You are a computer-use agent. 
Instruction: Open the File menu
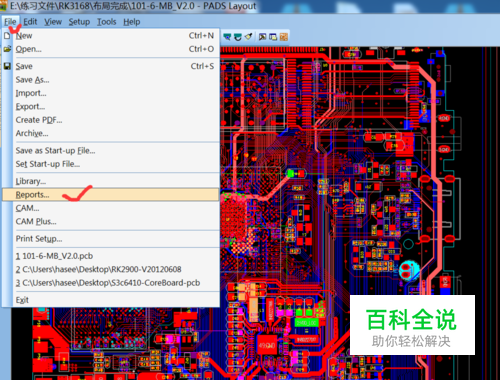pos(10,22)
